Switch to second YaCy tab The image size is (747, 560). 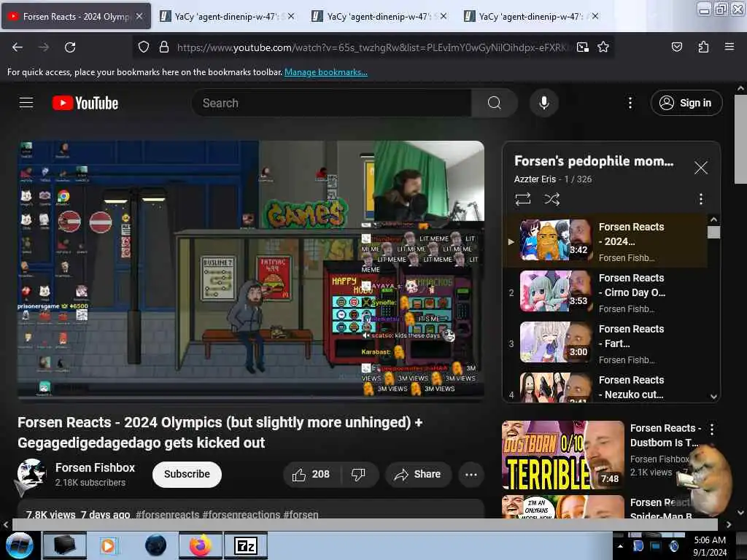click(228, 17)
